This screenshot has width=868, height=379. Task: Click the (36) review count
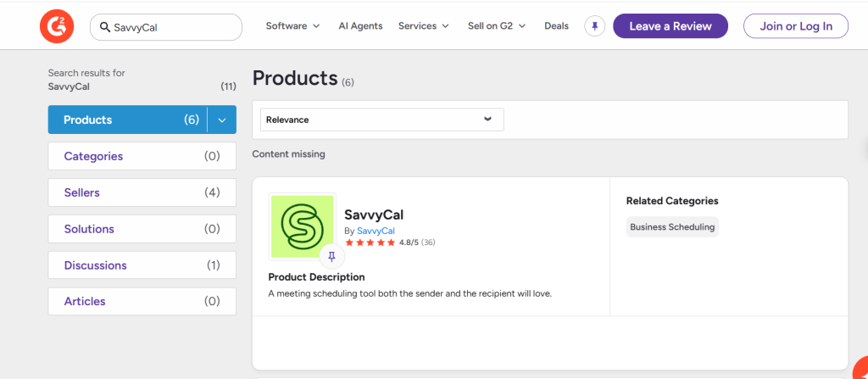(x=428, y=242)
